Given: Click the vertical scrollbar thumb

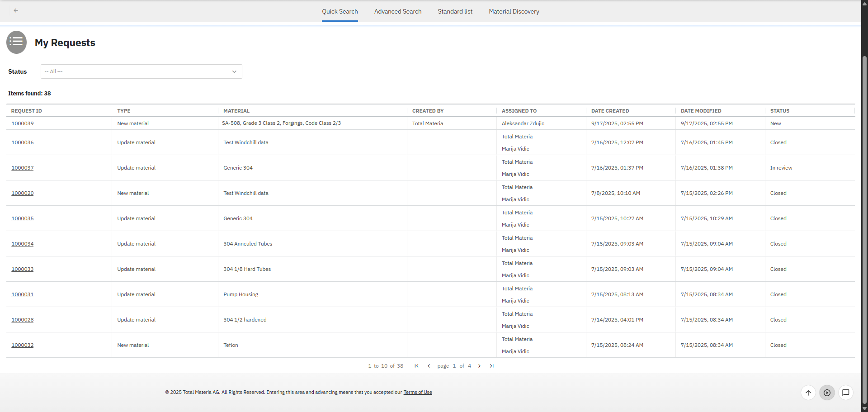Looking at the screenshot, I should click(x=864, y=226).
